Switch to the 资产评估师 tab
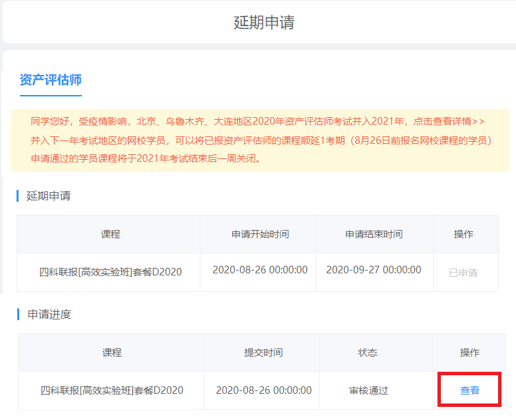Viewport: 516px width, 420px height. click(51, 79)
